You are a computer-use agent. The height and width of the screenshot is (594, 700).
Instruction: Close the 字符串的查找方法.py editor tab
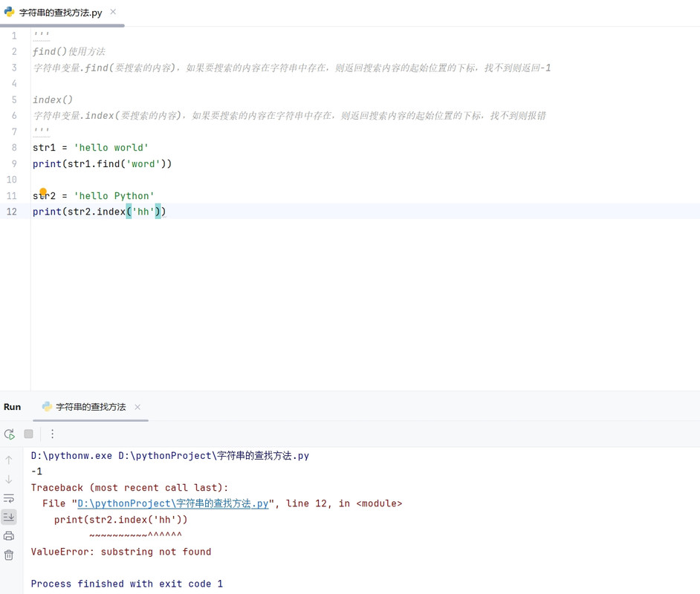[113, 12]
